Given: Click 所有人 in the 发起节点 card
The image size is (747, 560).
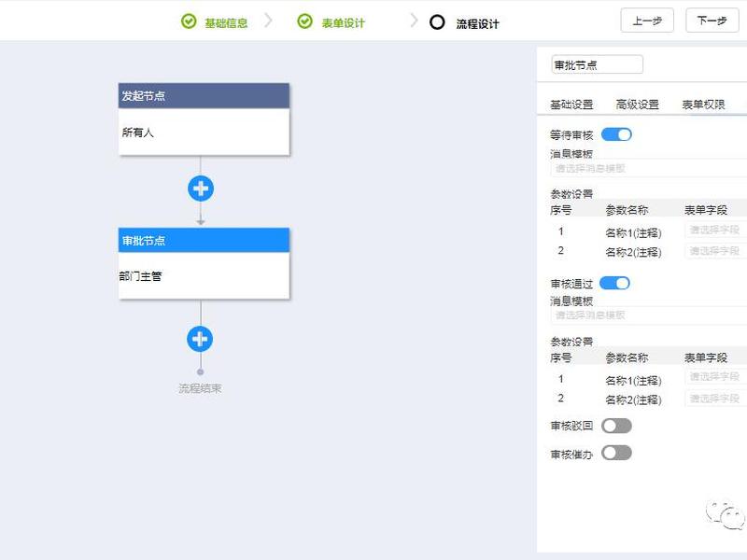Looking at the screenshot, I should [138, 133].
